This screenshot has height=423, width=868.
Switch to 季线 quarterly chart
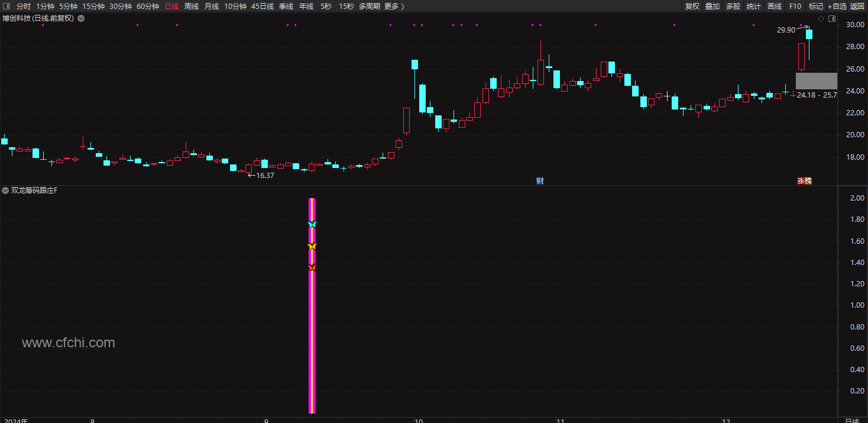point(286,7)
